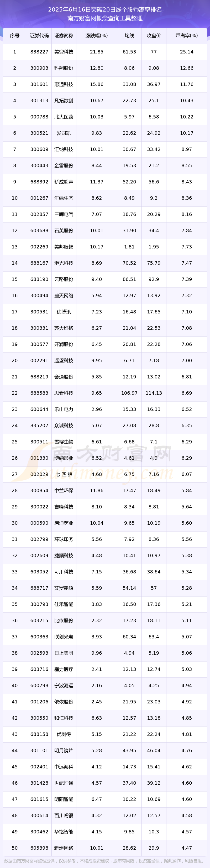
Task: Select stock name 日上集团
Action: pyautogui.click(x=64, y=653)
